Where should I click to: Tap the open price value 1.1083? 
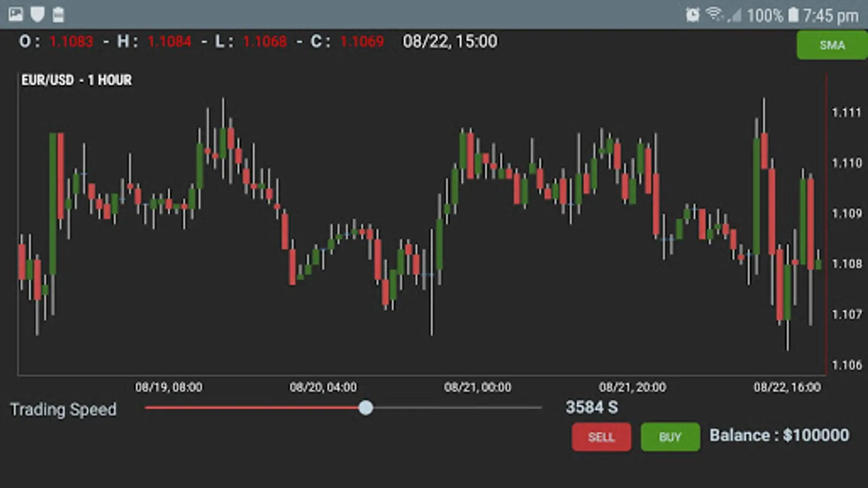click(71, 42)
